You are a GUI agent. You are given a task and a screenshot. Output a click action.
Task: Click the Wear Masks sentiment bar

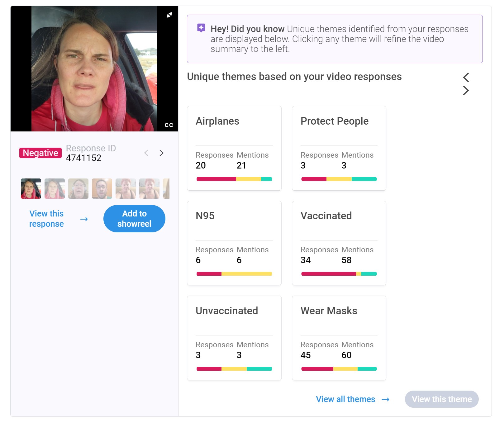[x=339, y=369]
